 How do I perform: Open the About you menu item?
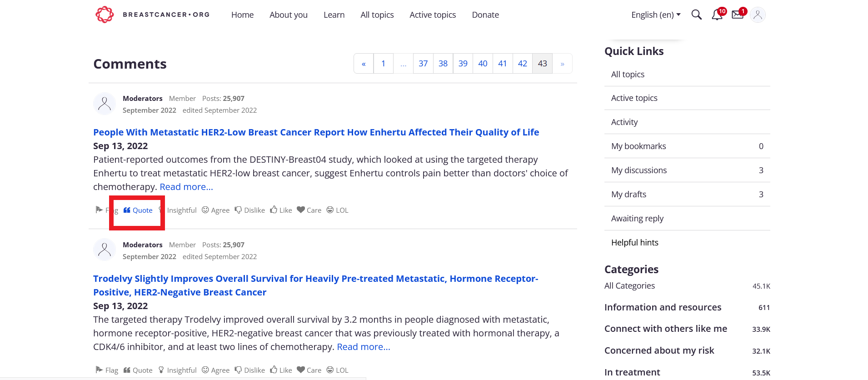(x=289, y=15)
